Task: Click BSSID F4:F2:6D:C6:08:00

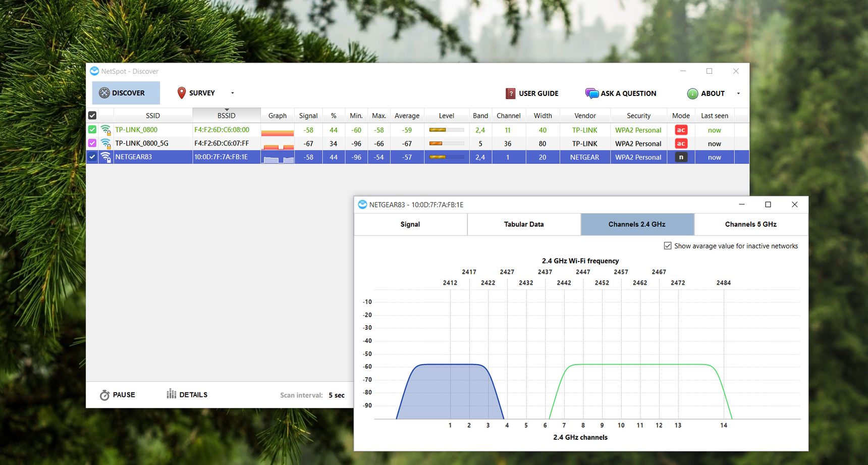Action: tap(222, 130)
